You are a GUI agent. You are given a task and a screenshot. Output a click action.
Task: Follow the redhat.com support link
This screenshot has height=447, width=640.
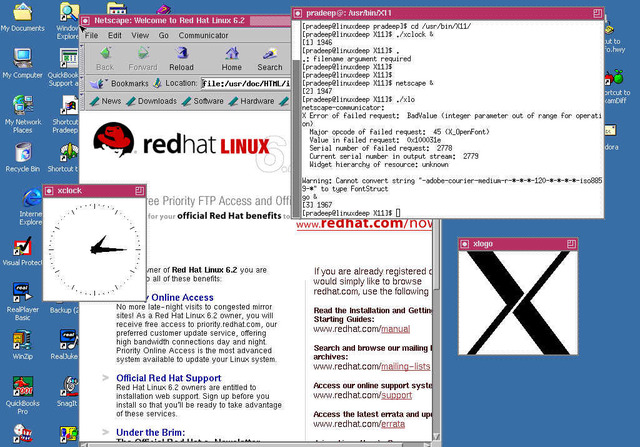396,395
